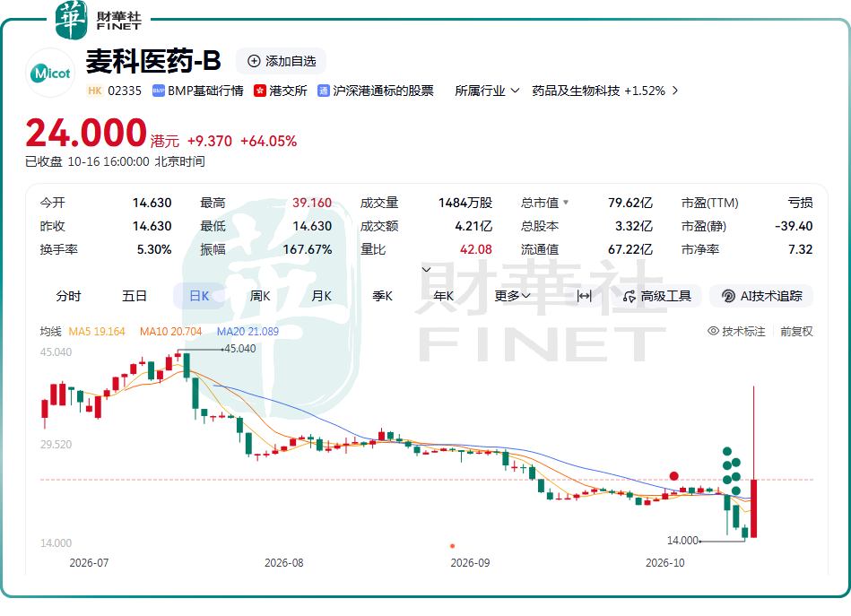Click the red signal dot on chart
Screen dimensions: 851x616
pos(674,476)
